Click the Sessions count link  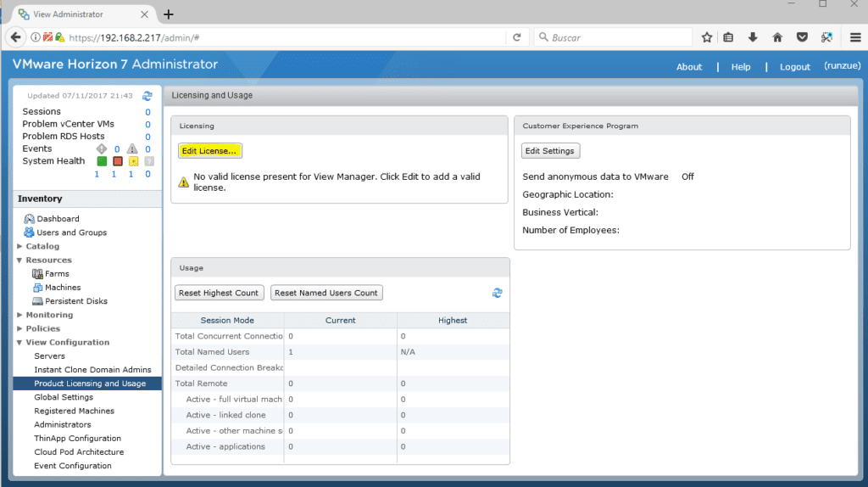coord(147,112)
